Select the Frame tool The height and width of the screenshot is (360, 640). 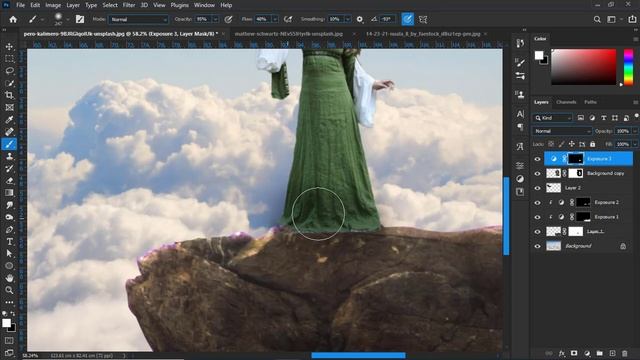(x=9, y=107)
